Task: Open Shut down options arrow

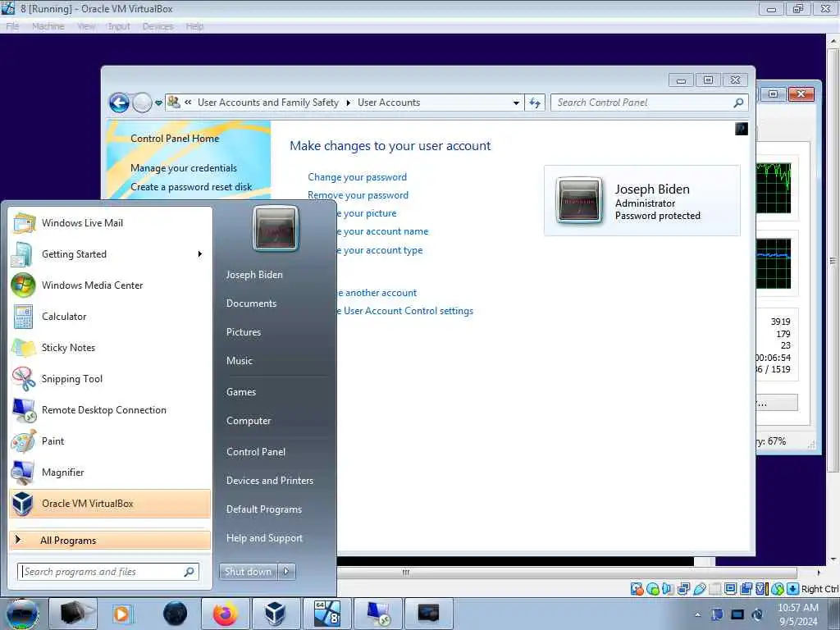Action: (x=286, y=572)
